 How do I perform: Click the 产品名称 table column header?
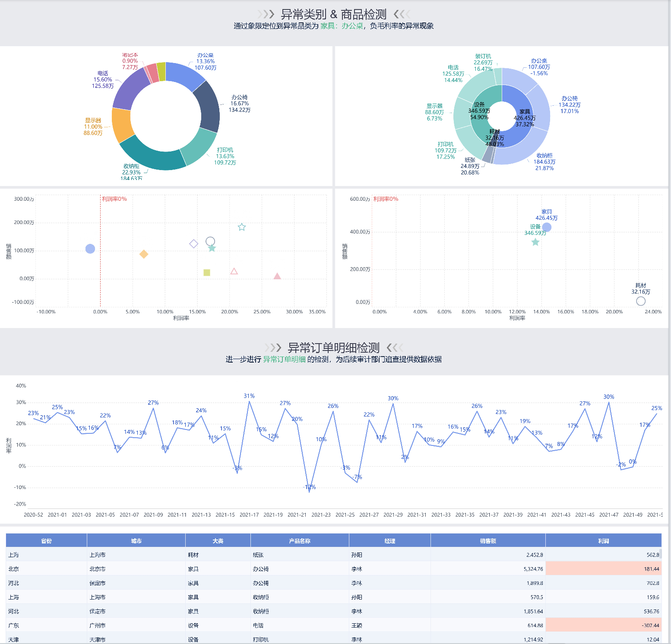[300, 541]
